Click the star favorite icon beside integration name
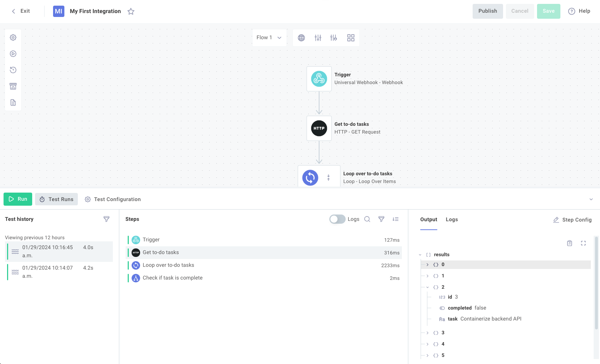The image size is (600, 364). click(131, 11)
